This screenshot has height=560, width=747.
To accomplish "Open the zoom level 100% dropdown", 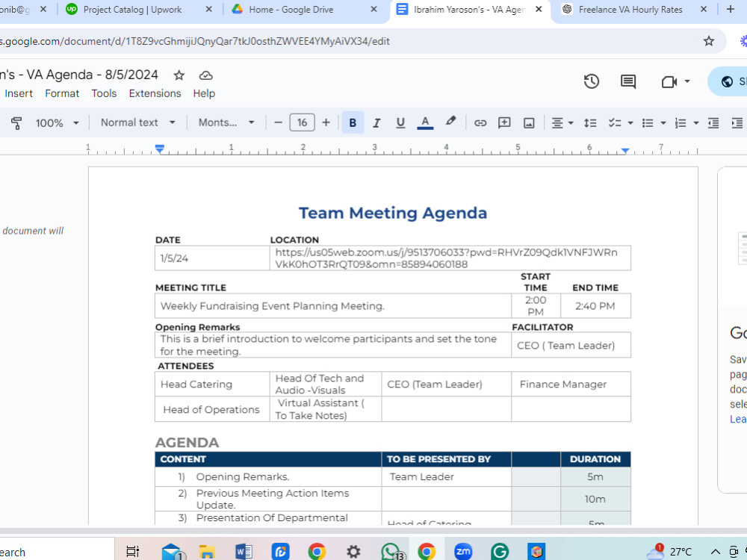I will (57, 123).
